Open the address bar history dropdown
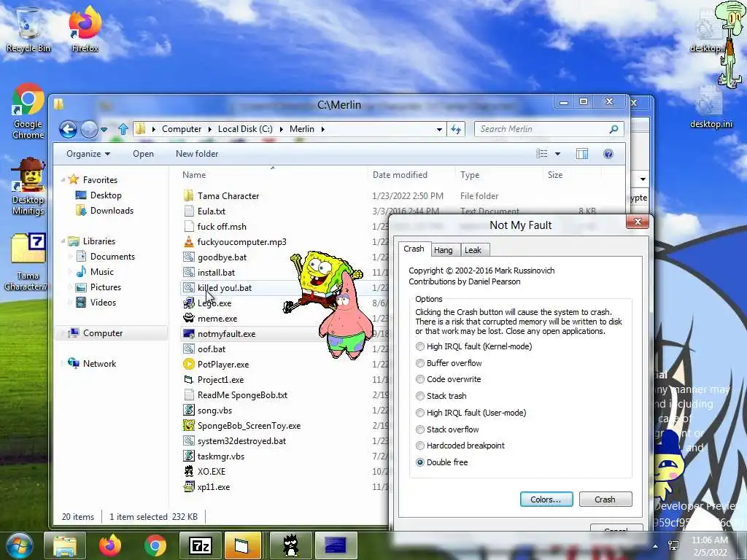This screenshot has height=560, width=747. coord(438,129)
